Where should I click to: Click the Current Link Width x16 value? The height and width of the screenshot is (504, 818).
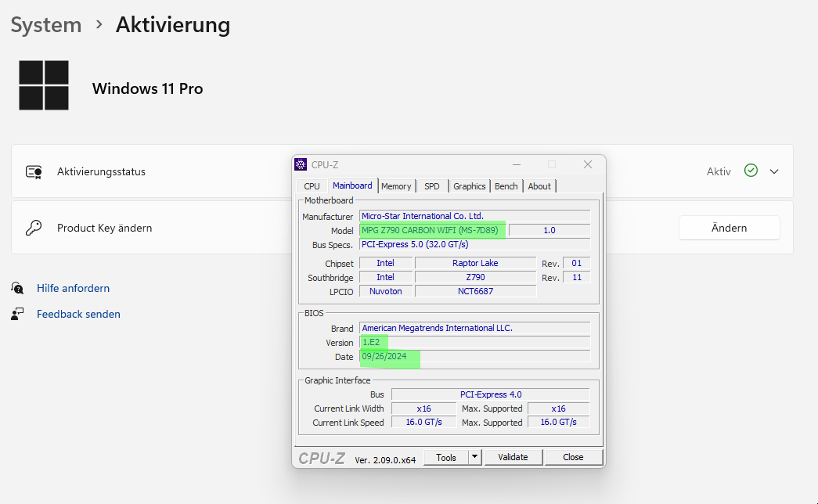coord(423,409)
